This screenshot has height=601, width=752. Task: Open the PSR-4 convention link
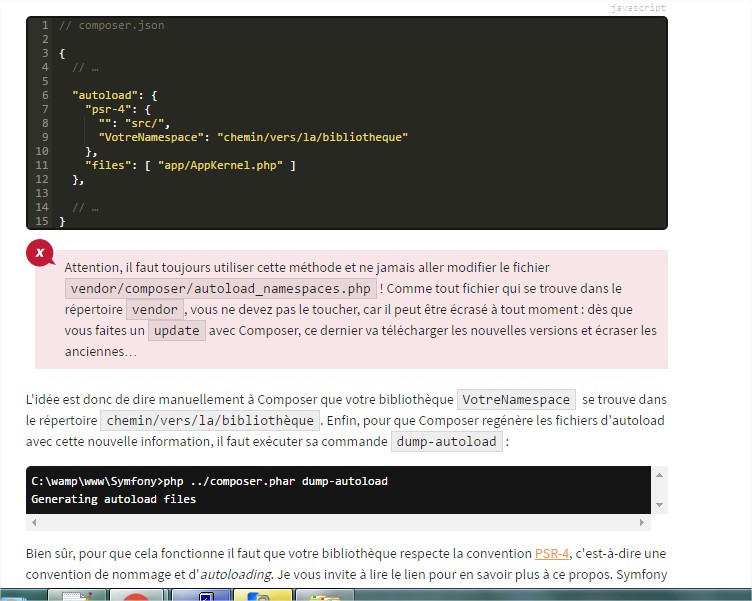coord(551,553)
